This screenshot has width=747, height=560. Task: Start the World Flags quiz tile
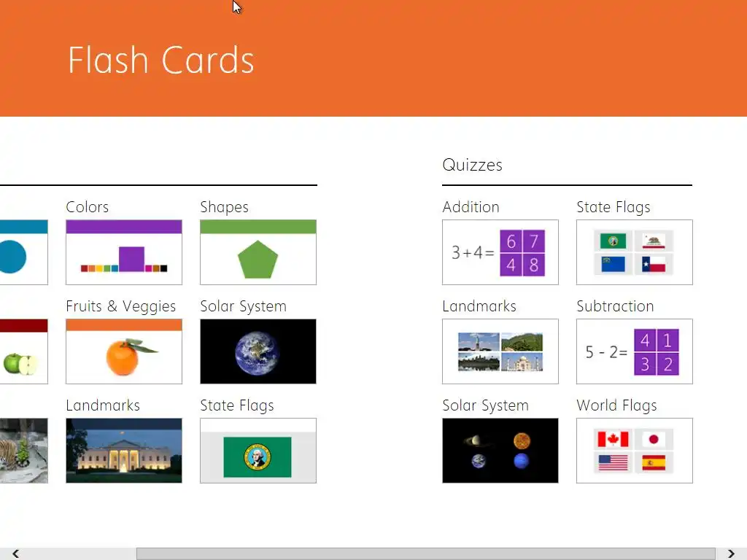point(635,451)
